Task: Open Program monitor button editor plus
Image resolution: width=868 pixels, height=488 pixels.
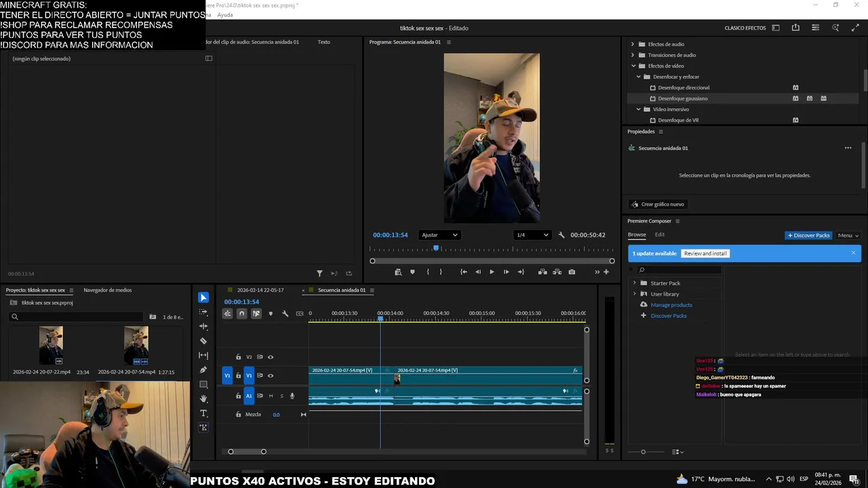Action: point(606,272)
